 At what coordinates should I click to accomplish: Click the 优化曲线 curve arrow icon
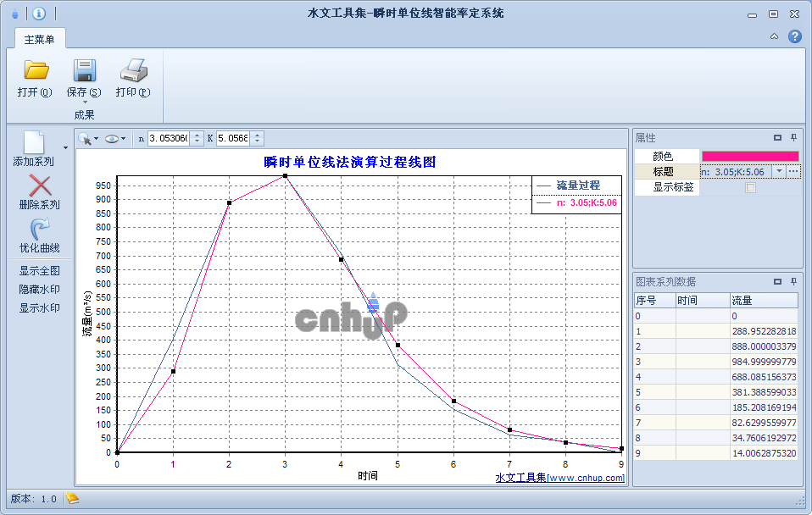pyautogui.click(x=40, y=229)
